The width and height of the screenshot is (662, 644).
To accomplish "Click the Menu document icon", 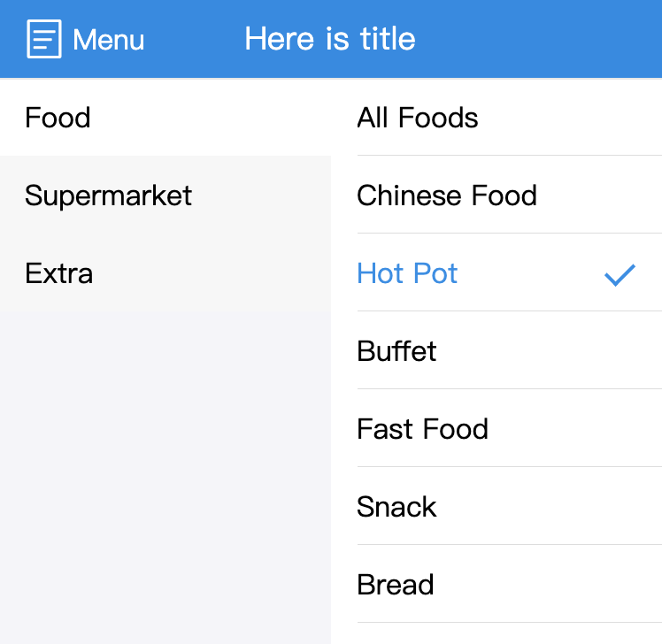I will pos(44,39).
